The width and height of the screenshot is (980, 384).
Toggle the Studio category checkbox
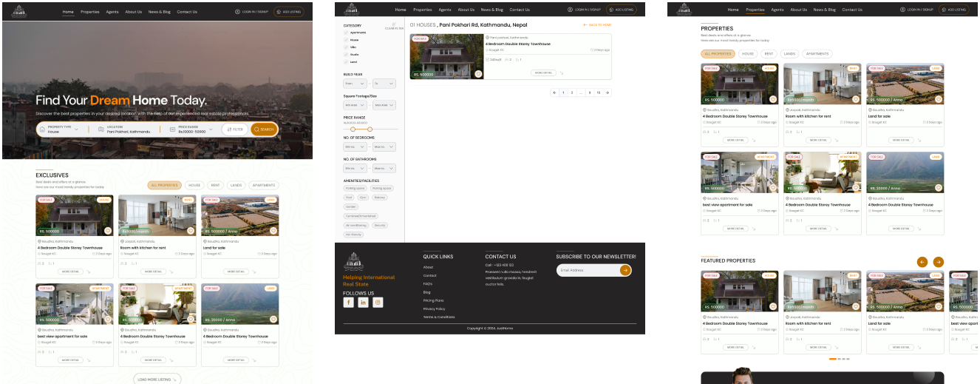[346, 55]
